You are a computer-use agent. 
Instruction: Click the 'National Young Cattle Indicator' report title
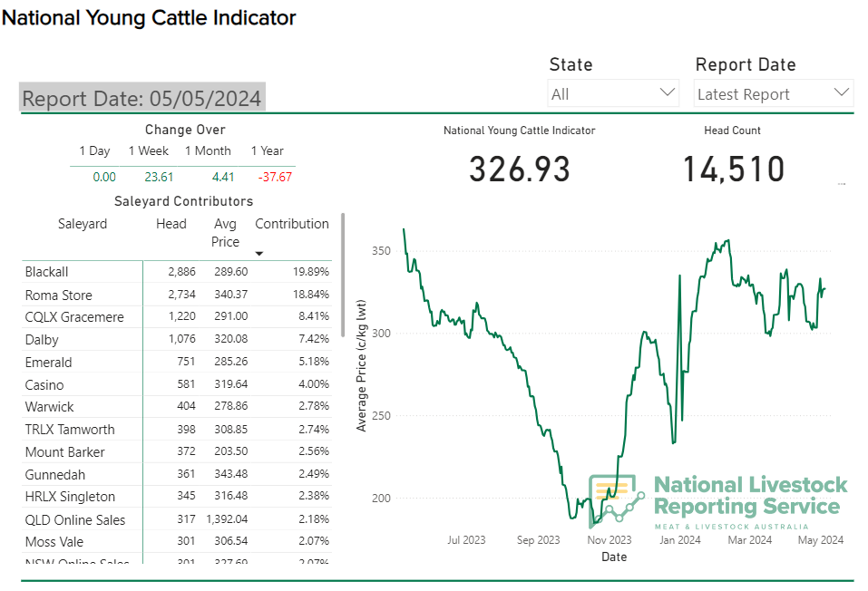[x=149, y=17]
